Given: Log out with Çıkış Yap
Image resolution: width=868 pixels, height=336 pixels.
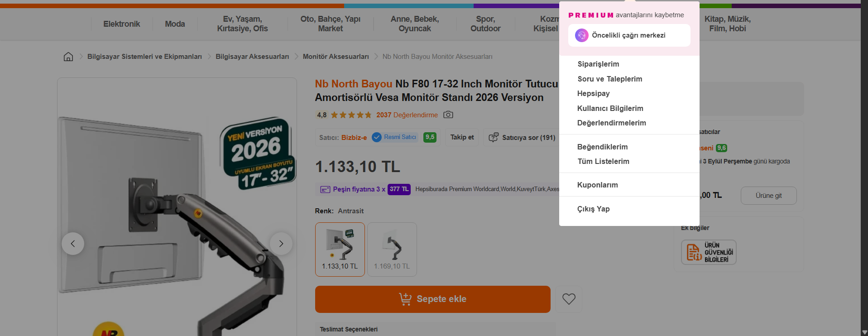Looking at the screenshot, I should pos(593,209).
